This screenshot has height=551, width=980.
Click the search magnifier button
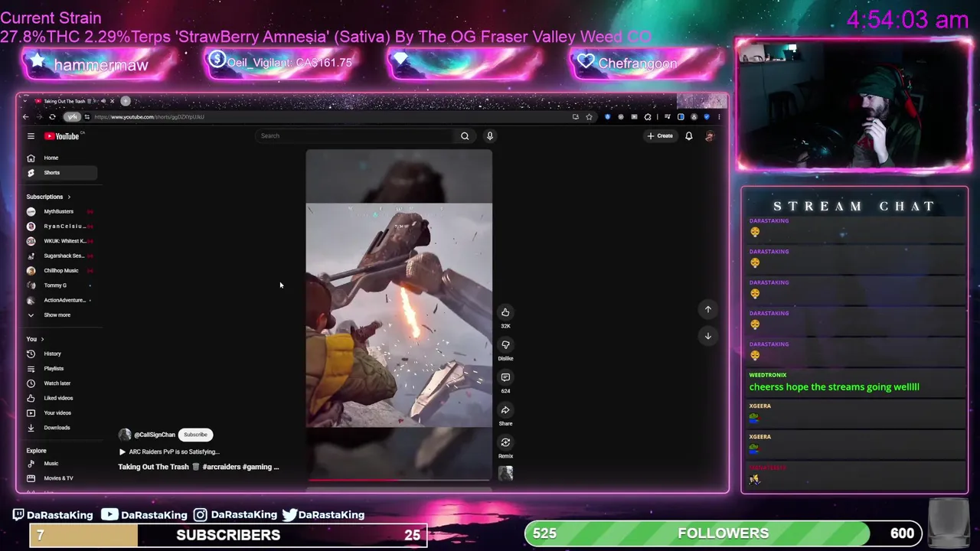point(465,136)
